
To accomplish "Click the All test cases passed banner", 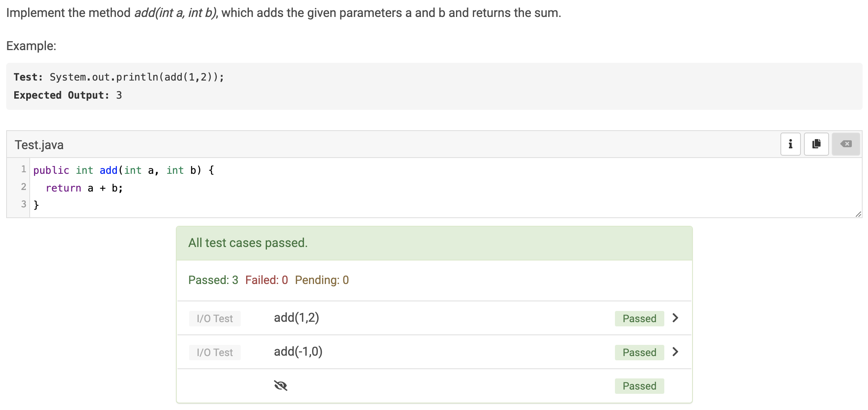I will pos(434,243).
